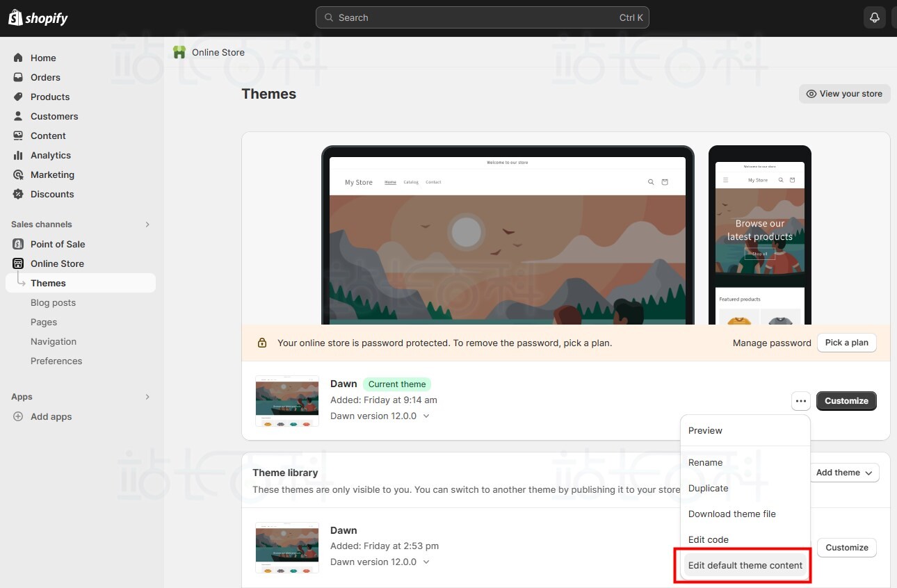Click the Online Store header icon
Screen dimensions: 897x588
point(179,52)
